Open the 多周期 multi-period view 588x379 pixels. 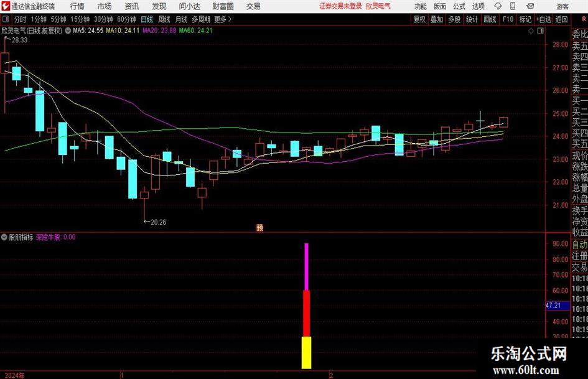click(201, 19)
